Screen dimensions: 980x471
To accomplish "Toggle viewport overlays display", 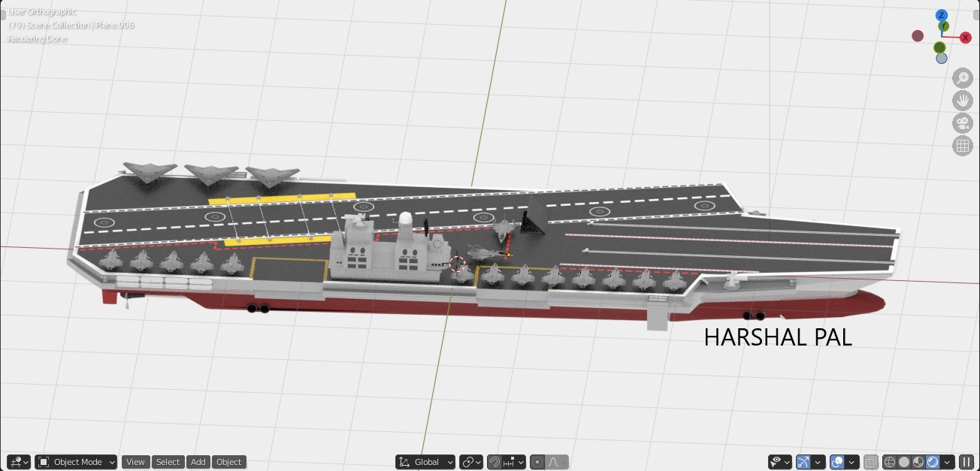I will [x=836, y=462].
